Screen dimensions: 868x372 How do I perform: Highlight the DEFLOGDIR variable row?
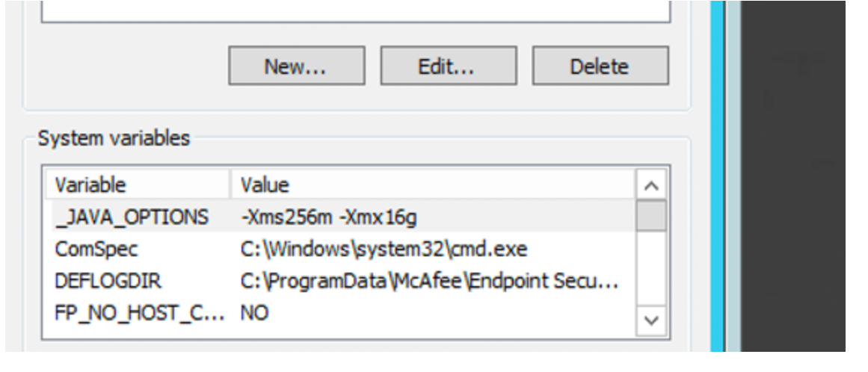click(x=108, y=281)
